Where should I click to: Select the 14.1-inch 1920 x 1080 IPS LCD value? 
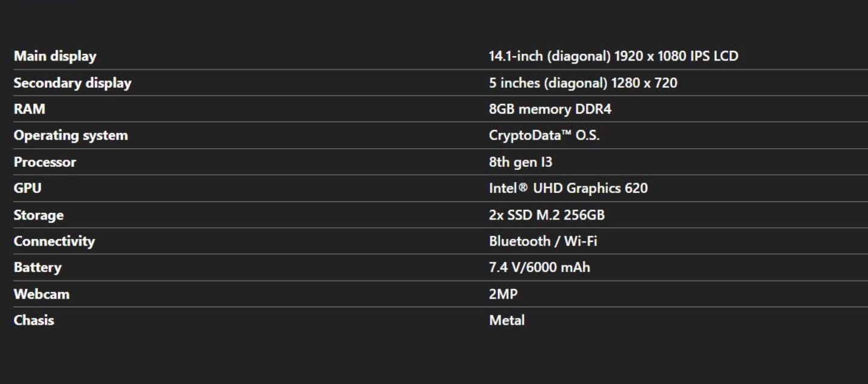[613, 56]
